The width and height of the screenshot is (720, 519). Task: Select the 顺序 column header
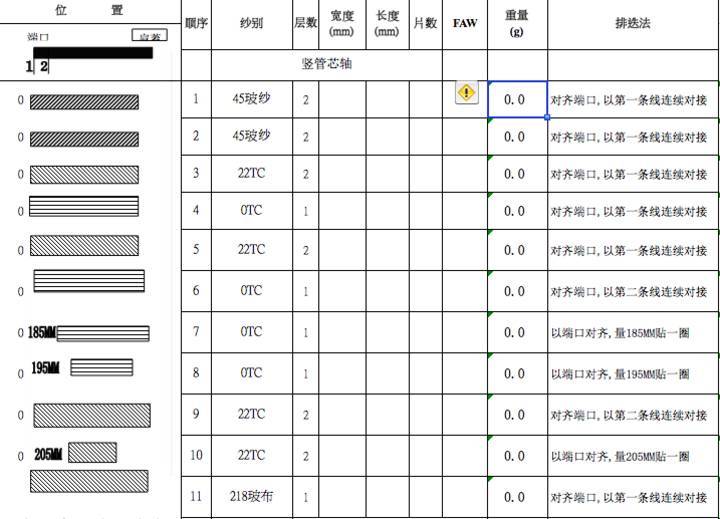point(197,23)
